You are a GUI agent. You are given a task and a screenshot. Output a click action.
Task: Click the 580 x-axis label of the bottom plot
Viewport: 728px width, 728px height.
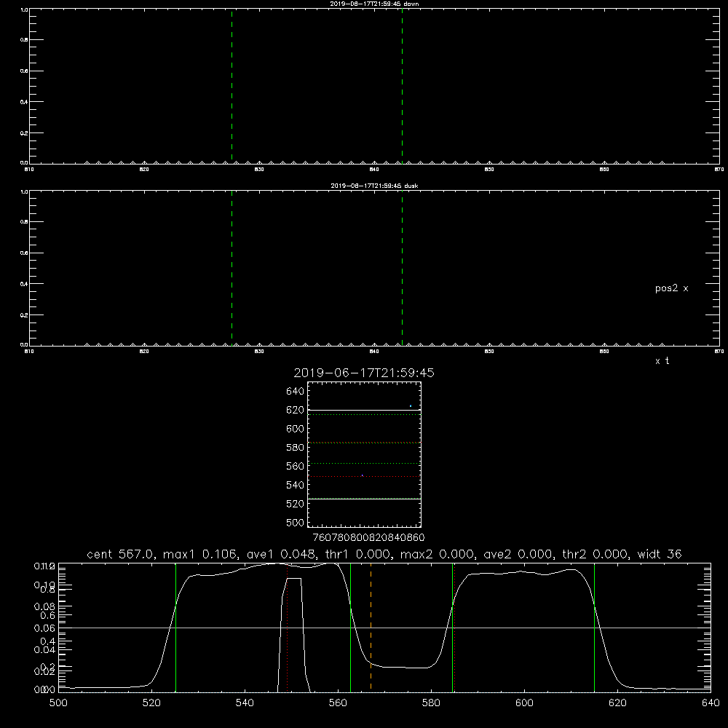tap(431, 703)
